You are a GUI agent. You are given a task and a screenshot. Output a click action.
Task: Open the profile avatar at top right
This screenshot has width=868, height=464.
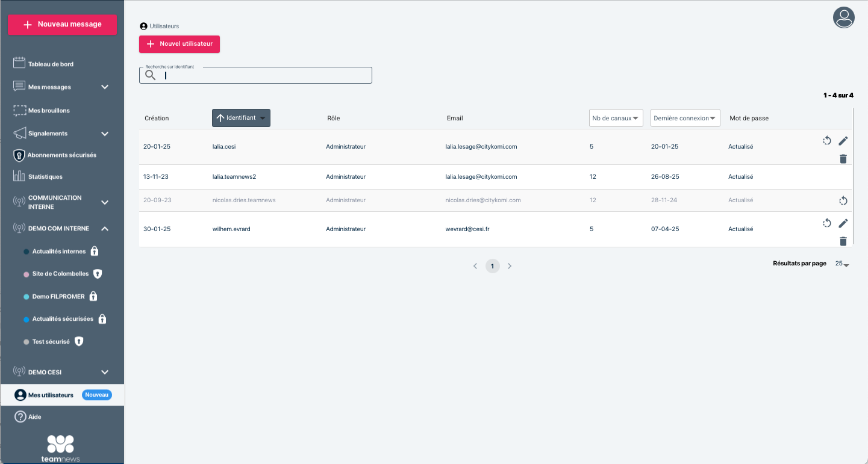click(x=843, y=17)
